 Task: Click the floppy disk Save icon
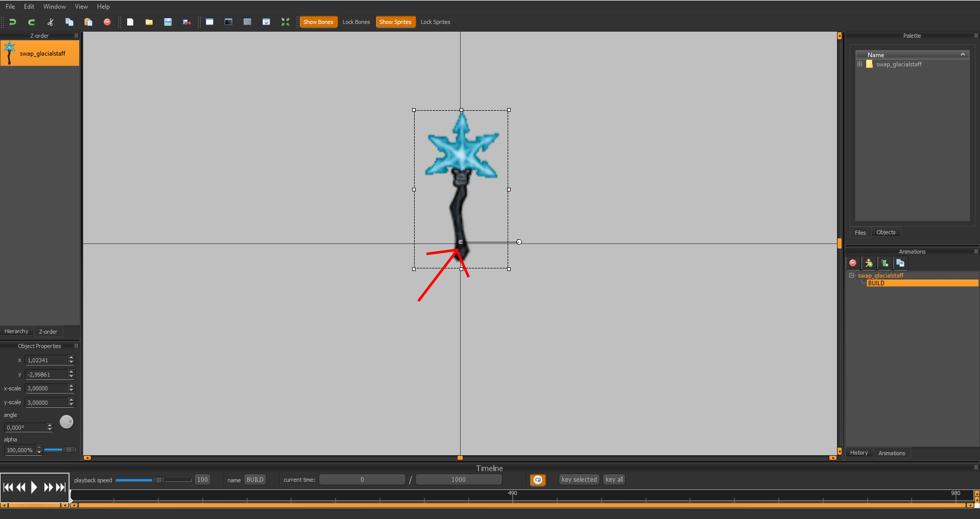click(x=168, y=22)
